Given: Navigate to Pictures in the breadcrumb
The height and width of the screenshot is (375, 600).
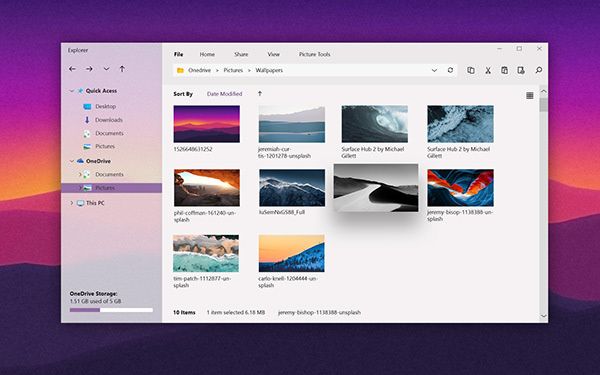Looking at the screenshot, I should (233, 70).
